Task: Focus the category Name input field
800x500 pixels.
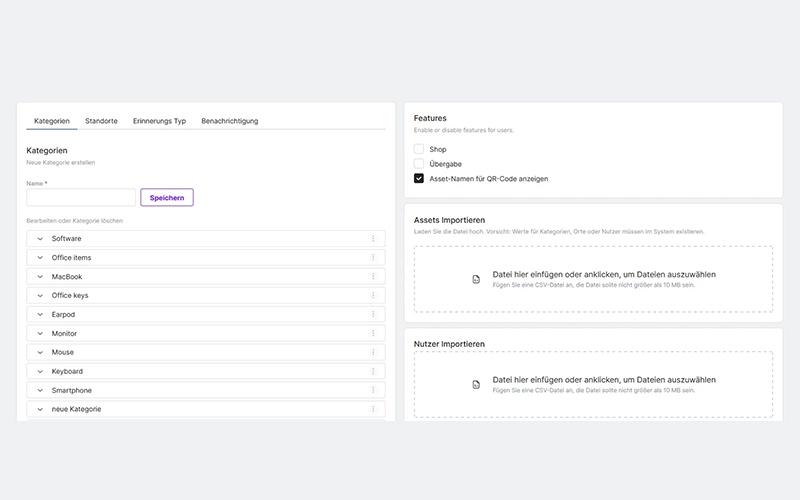Action: click(81, 197)
